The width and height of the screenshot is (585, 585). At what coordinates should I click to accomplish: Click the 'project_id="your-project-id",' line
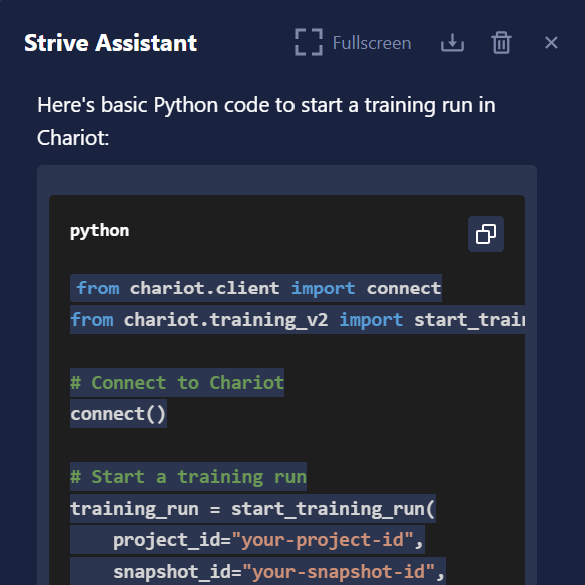point(247,540)
